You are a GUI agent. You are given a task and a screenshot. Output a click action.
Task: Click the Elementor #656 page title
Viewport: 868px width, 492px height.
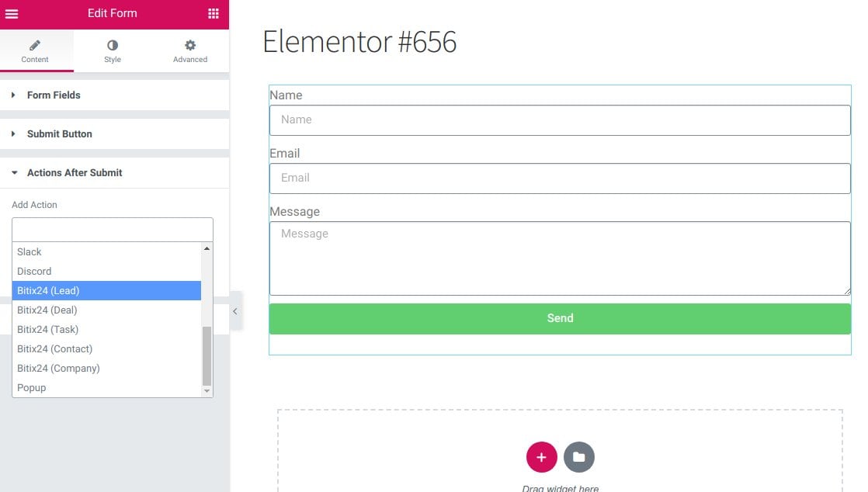359,41
